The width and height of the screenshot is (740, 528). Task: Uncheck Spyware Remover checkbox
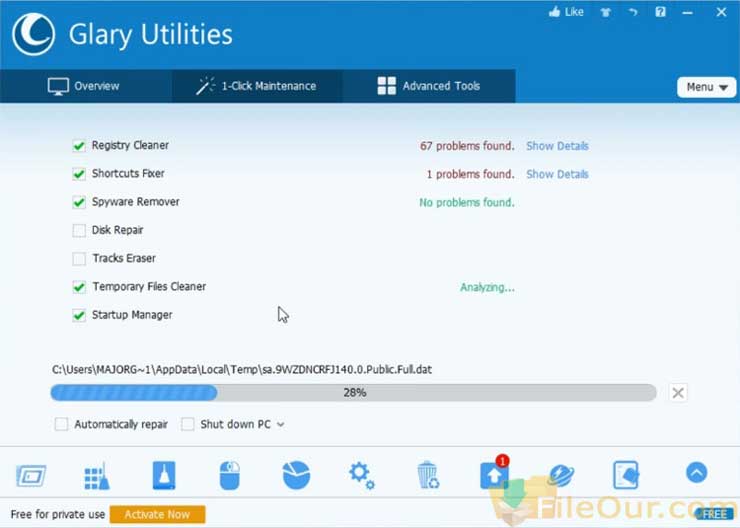(79, 202)
